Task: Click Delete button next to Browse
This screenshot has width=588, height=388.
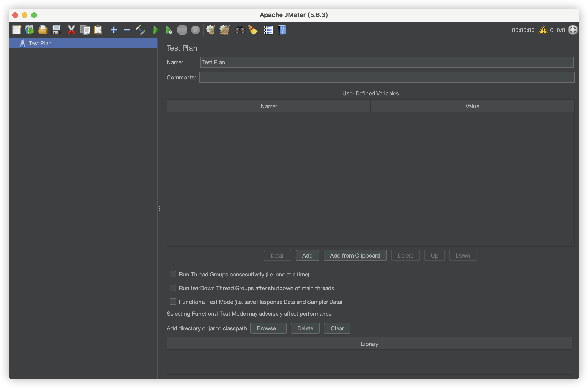Action: click(x=305, y=328)
